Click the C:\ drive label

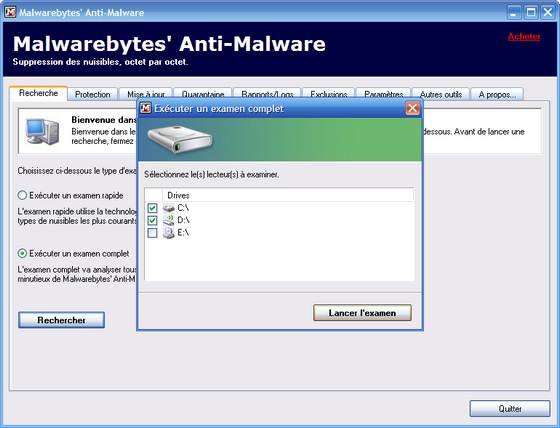point(183,208)
